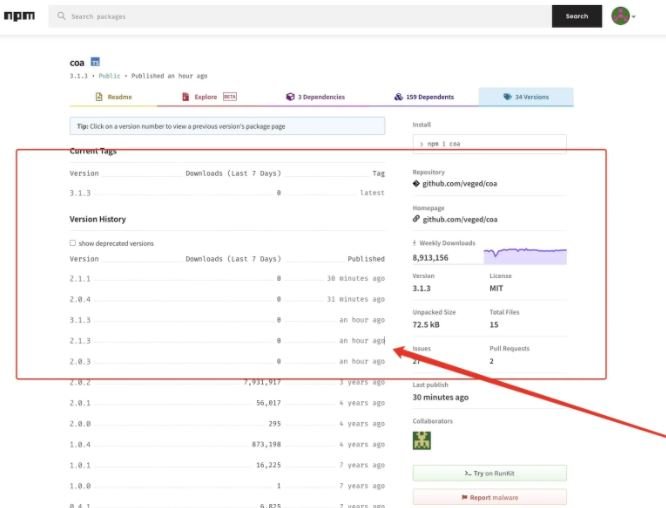Open version 1.0.0 in Version History
The image size is (666, 508).
click(x=80, y=486)
